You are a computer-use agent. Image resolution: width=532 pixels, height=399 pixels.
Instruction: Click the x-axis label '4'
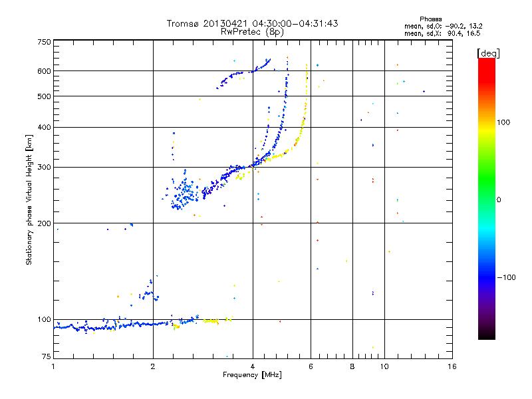click(253, 366)
